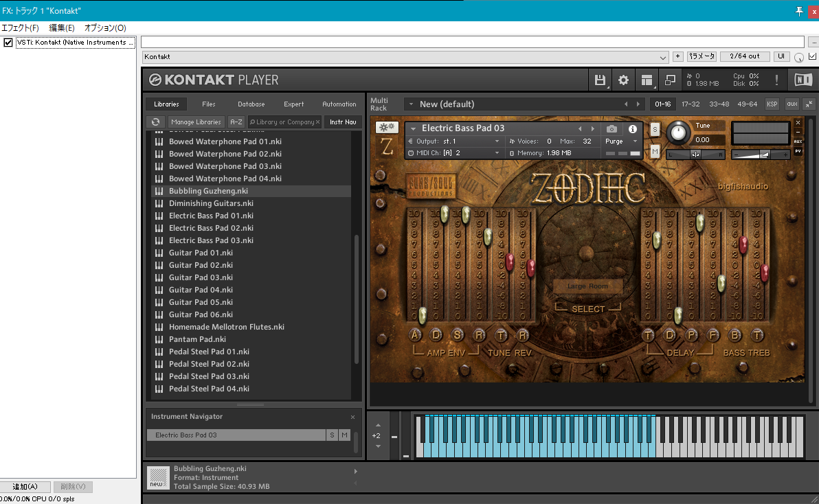Click the instrument snapshot camera icon
The image size is (819, 504).
coord(612,129)
